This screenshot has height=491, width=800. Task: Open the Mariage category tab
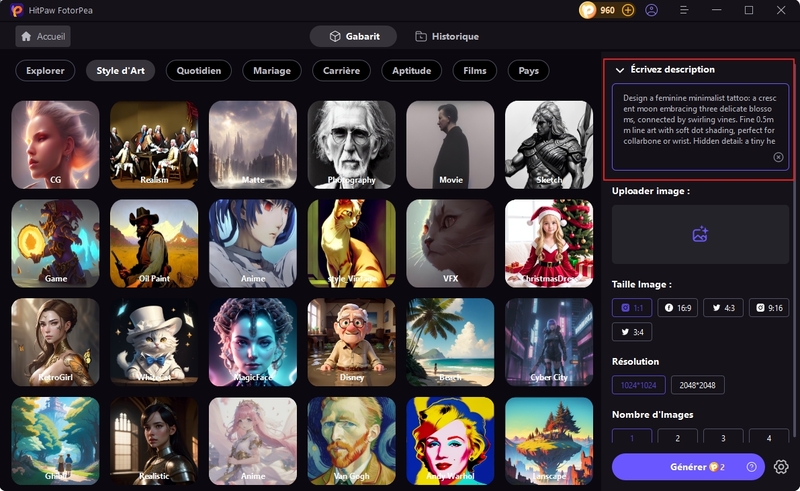click(x=271, y=71)
